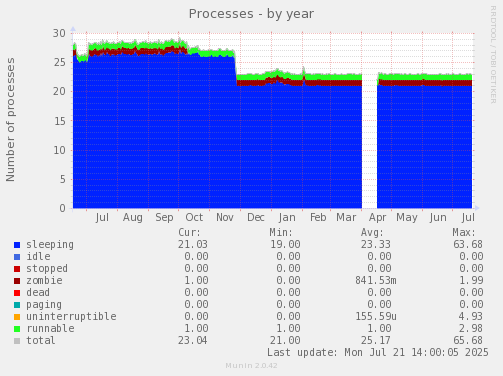
Task: Click the Munin 2.0.42 footer text
Action: click(251, 366)
